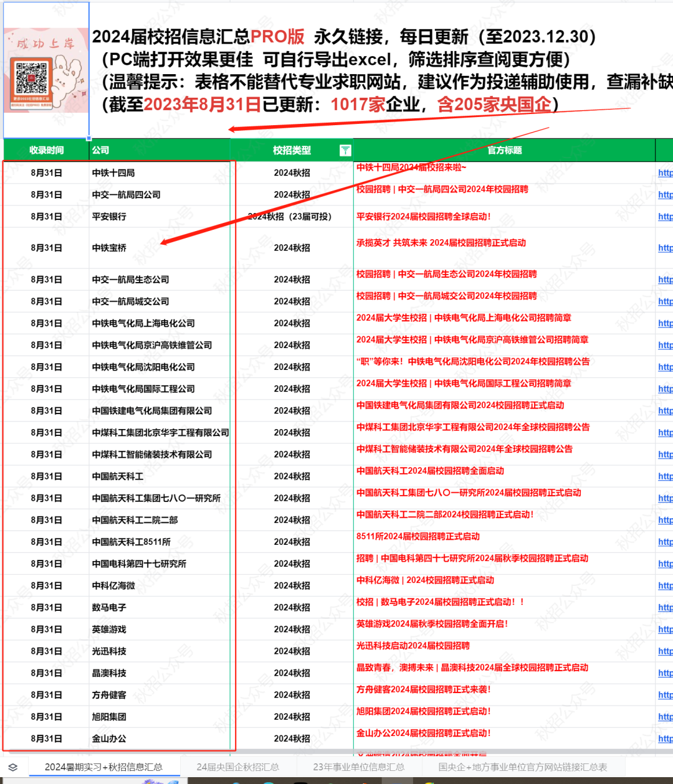Viewport: 673px width, 784px height.
Task: Select title 中国航天科工2024届校园招聘全面启动
Action: pyautogui.click(x=430, y=471)
